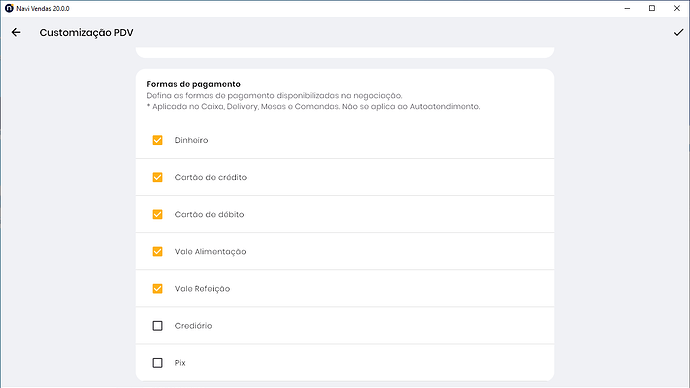The width and height of the screenshot is (690, 388).
Task: Uncheck the Cartão de débito checkbox
Action: tap(158, 214)
